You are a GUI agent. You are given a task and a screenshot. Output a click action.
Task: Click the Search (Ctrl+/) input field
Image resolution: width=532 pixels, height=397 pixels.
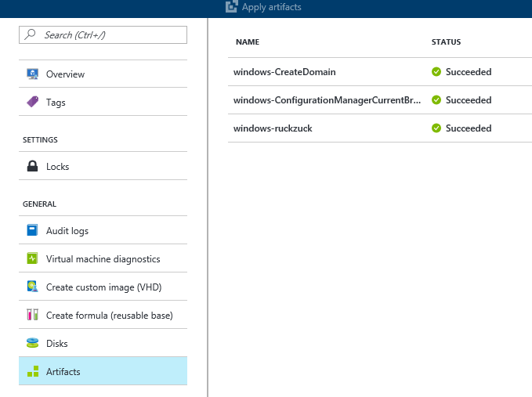click(103, 34)
